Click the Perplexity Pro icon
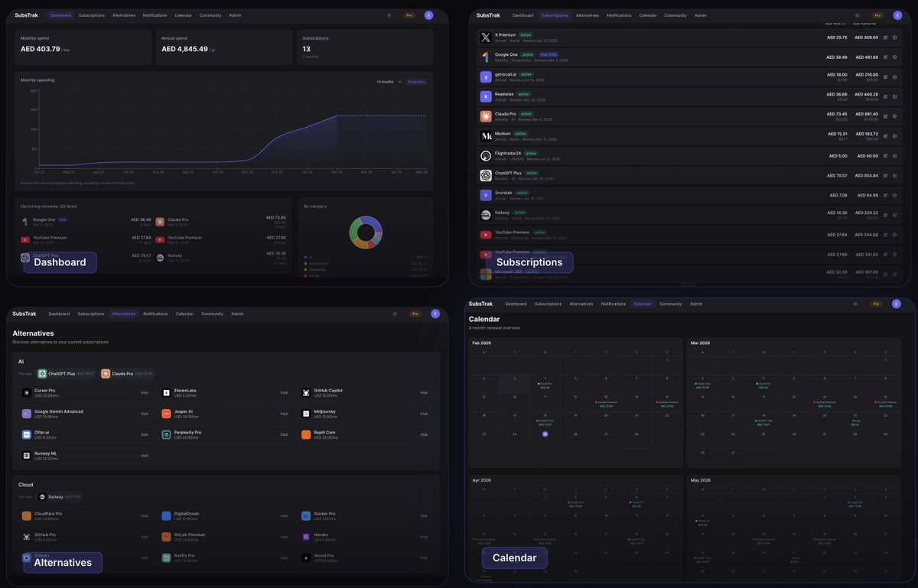This screenshot has height=588, width=918. (x=166, y=434)
